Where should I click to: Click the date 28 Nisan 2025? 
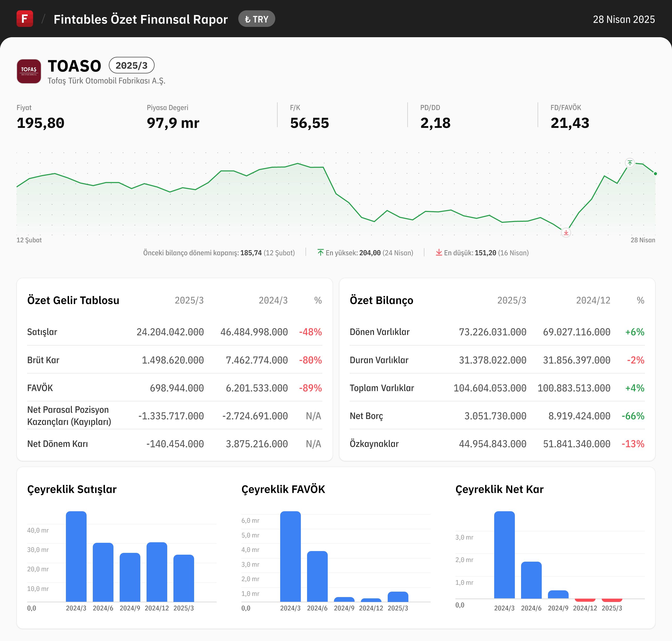click(624, 19)
